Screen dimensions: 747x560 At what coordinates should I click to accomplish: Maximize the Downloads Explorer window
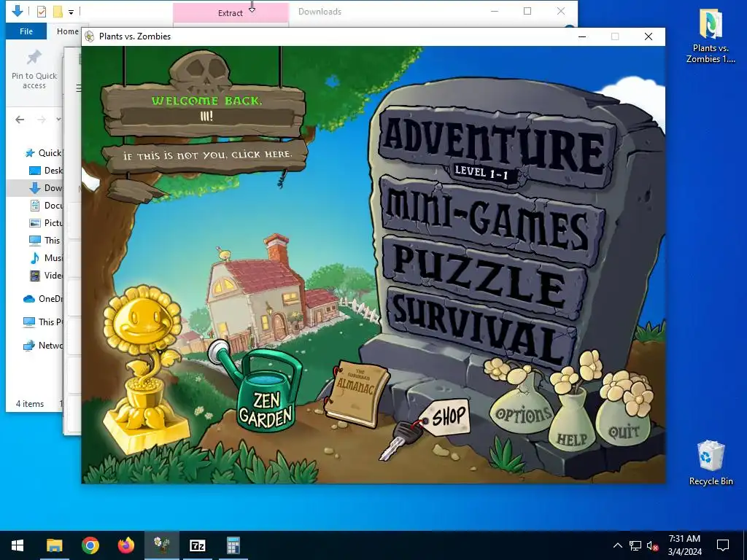coord(527,11)
